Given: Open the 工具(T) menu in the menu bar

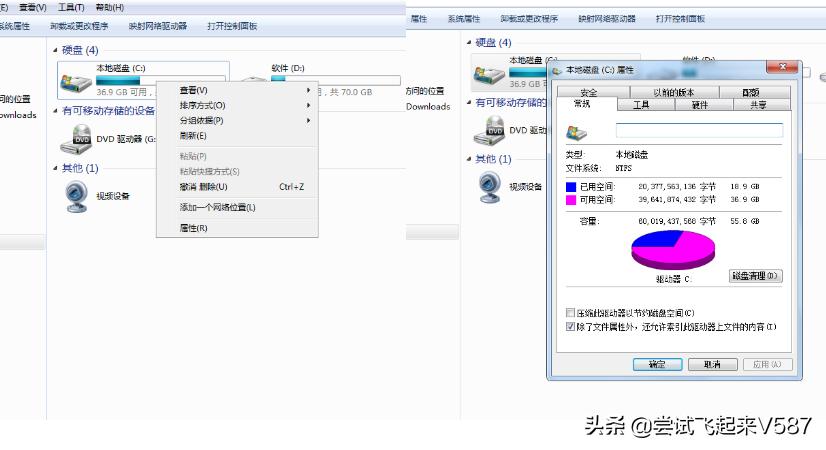Looking at the screenshot, I should (71, 7).
